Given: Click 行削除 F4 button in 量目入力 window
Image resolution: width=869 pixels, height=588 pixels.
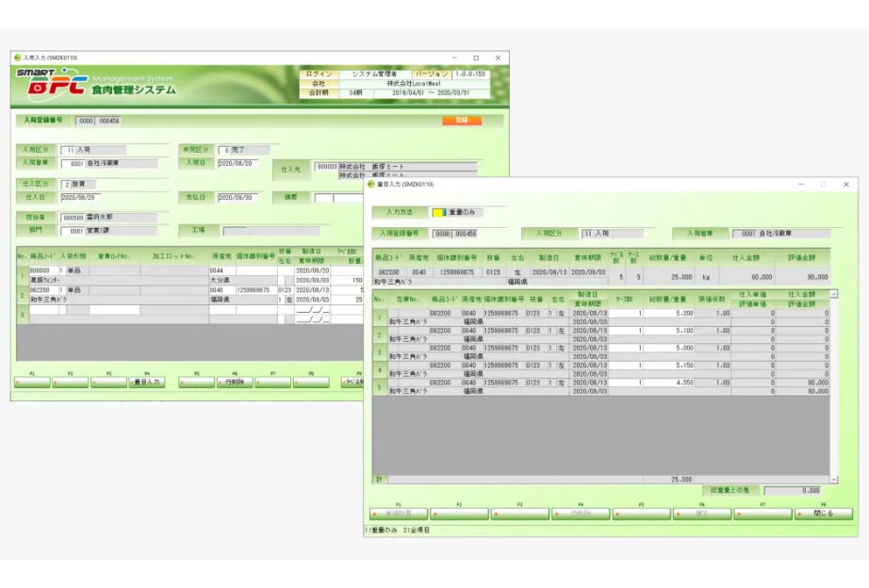Looking at the screenshot, I should [581, 514].
